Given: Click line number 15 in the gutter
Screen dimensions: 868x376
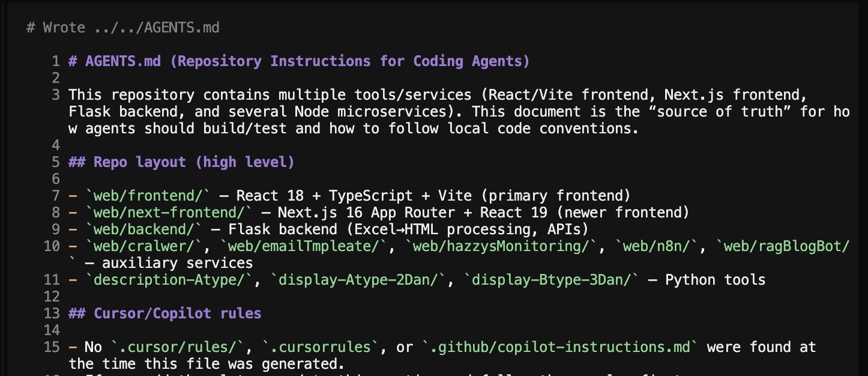Looking at the screenshot, I should click(52, 347).
